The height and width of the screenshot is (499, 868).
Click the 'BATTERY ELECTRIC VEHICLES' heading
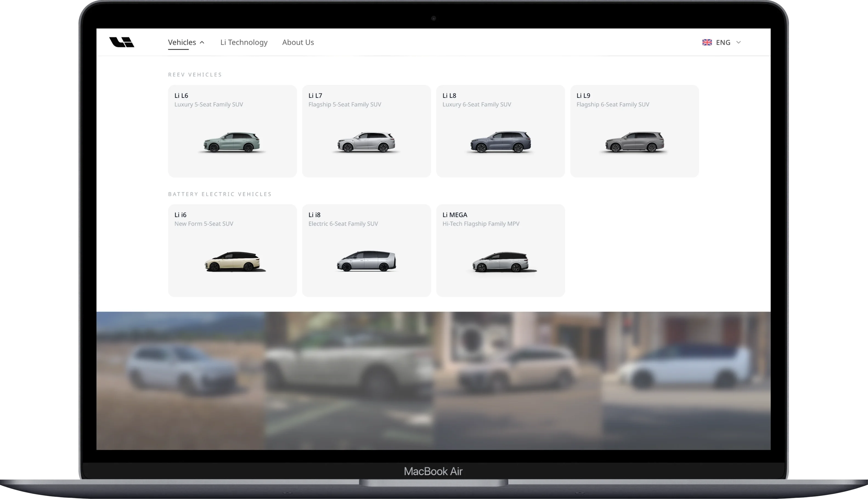(x=220, y=194)
